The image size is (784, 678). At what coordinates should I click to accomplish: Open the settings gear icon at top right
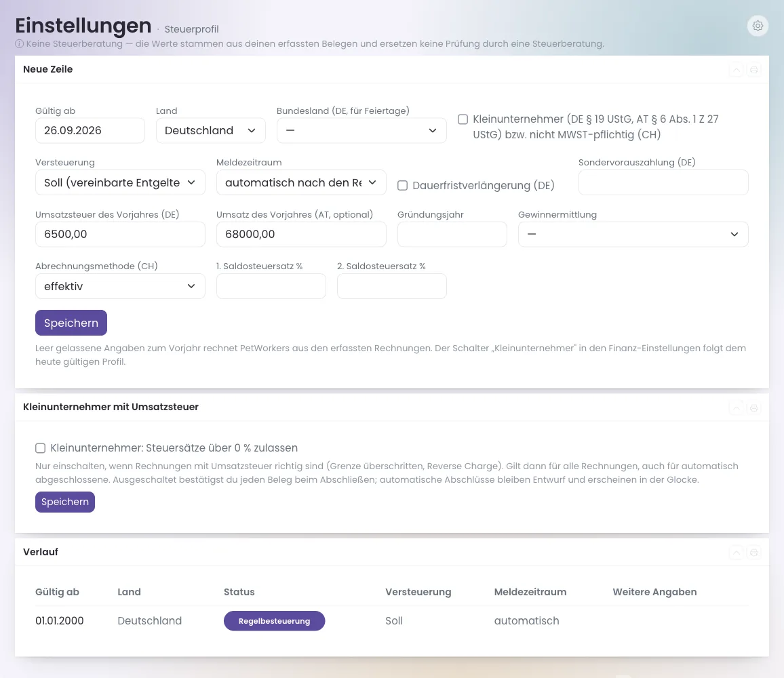click(x=758, y=26)
